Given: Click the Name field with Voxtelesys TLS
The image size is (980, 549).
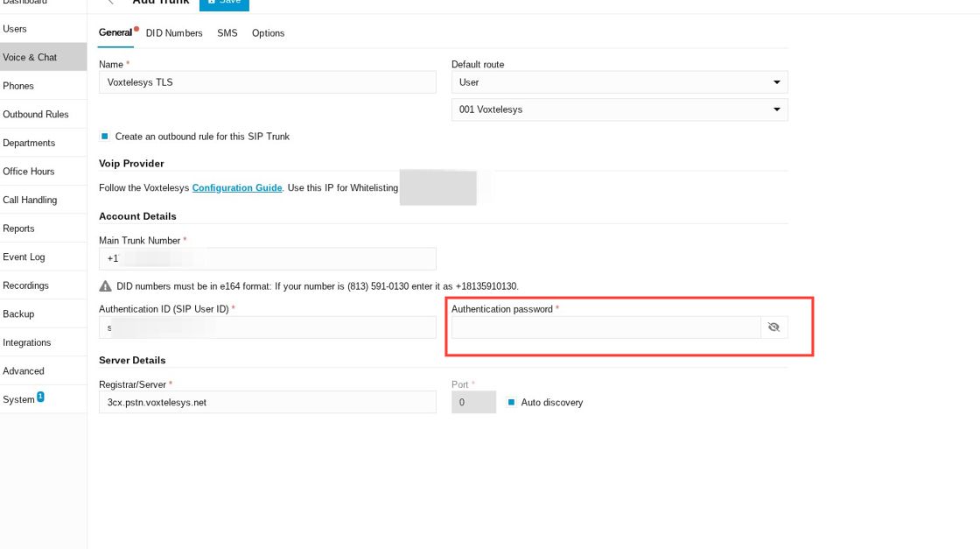Looking at the screenshot, I should 268,82.
